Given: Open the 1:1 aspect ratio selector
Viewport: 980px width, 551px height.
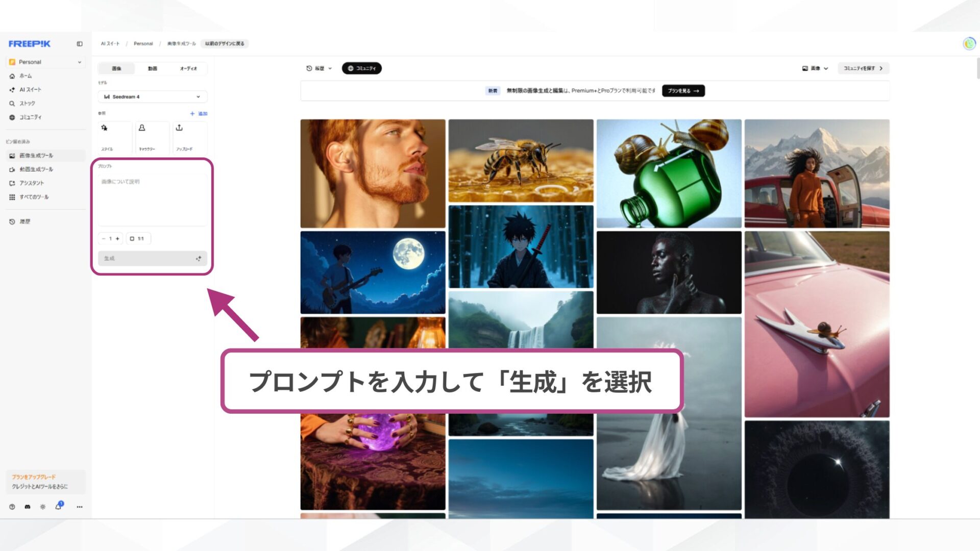Looking at the screenshot, I should click(x=137, y=238).
